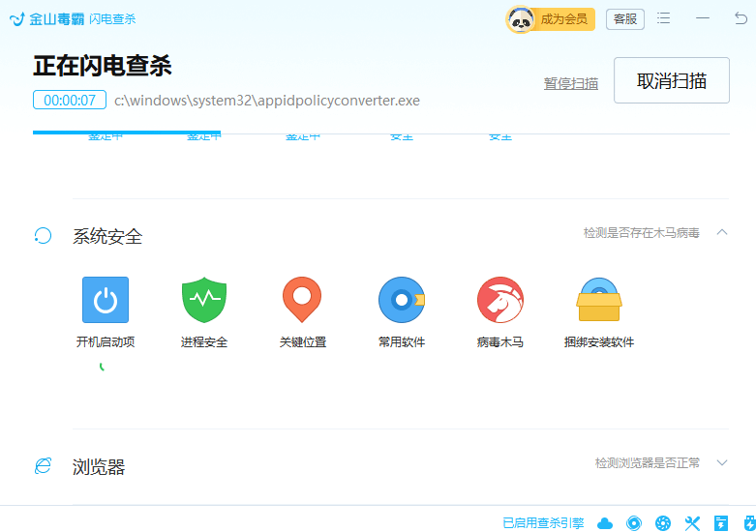Click the green loading spinner under 开机启动项
This screenshot has width=756, height=532.
[102, 368]
